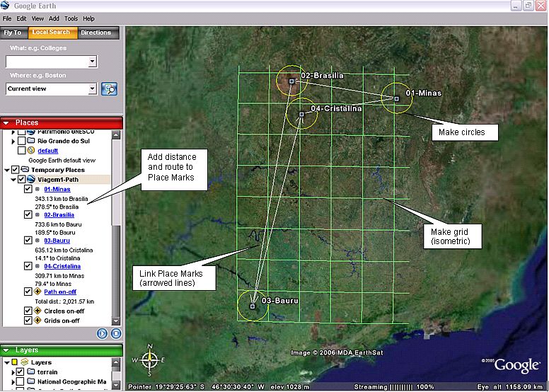
Task: Collapse the Viagem1-Path tree node
Action: point(13,180)
